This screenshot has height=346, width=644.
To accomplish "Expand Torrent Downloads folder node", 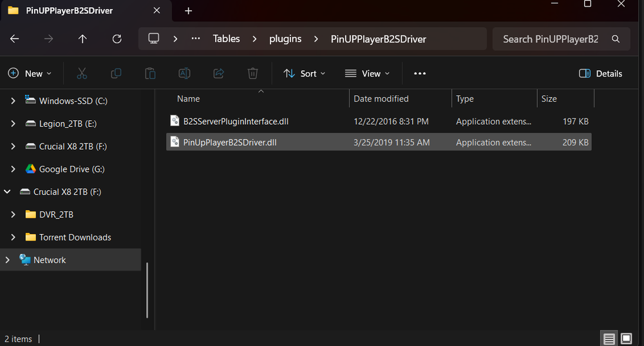I will point(13,237).
